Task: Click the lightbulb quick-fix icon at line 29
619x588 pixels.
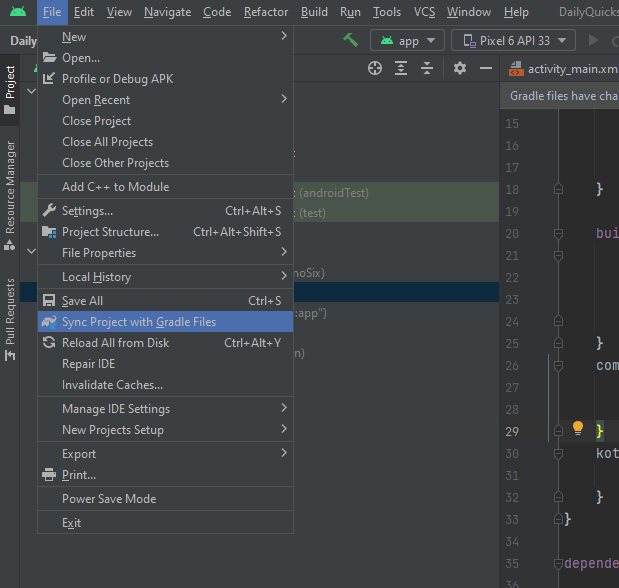Action: (578, 428)
